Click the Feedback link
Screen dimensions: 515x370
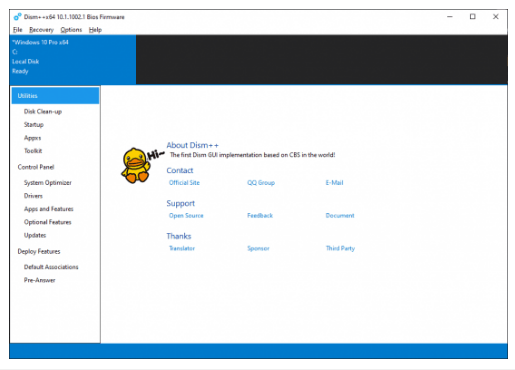pyautogui.click(x=260, y=216)
